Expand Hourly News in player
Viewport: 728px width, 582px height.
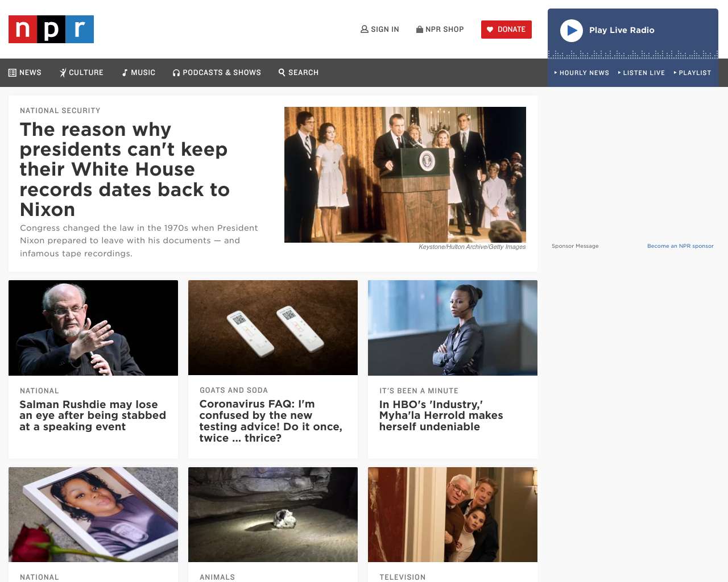tap(582, 73)
